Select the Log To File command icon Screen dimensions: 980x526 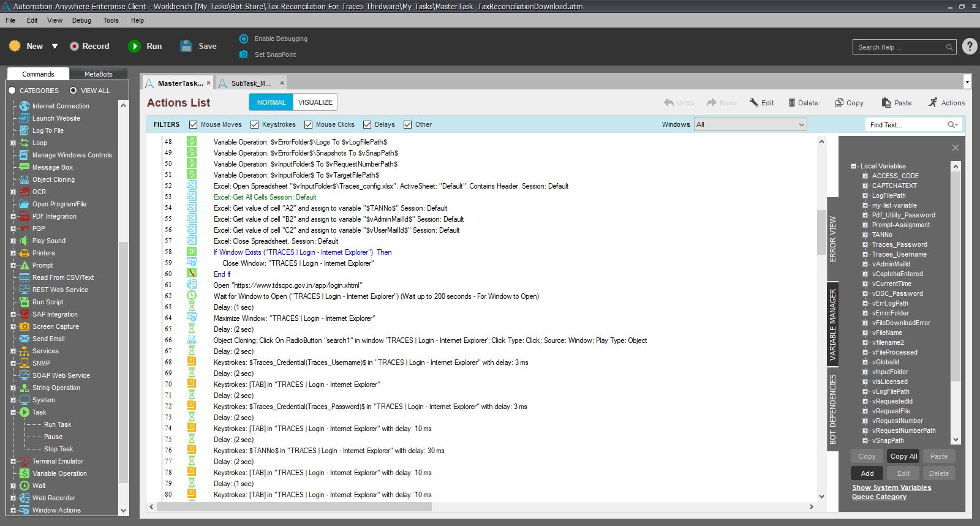pos(24,130)
